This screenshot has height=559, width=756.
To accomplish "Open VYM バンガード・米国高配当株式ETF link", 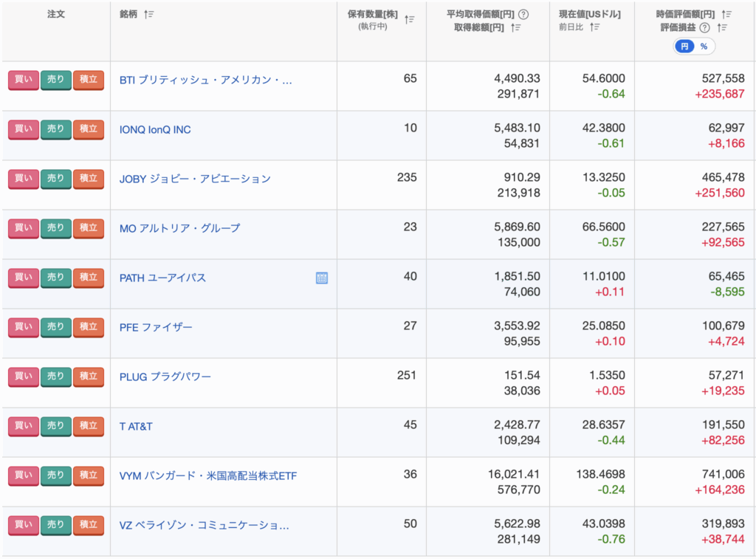I will point(208,476).
